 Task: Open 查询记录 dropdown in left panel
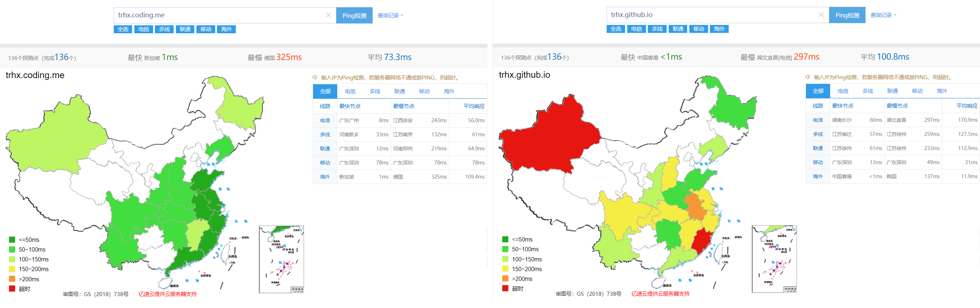[x=390, y=16]
